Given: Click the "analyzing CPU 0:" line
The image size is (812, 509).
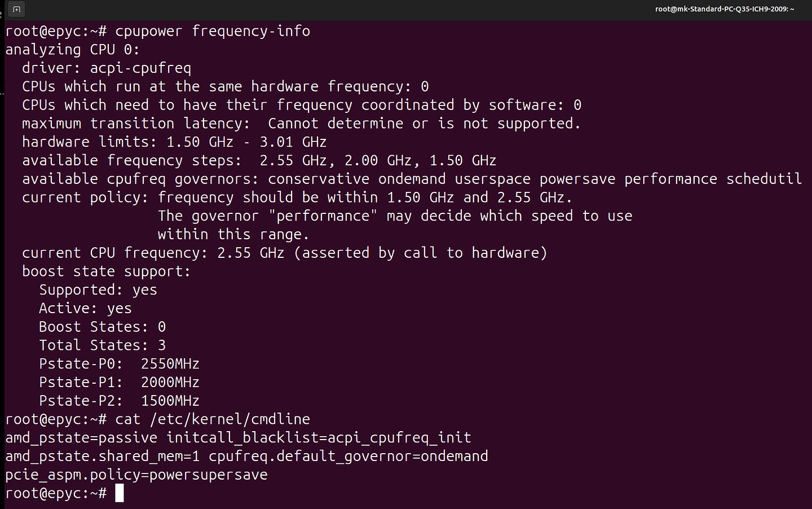Looking at the screenshot, I should [72, 50].
